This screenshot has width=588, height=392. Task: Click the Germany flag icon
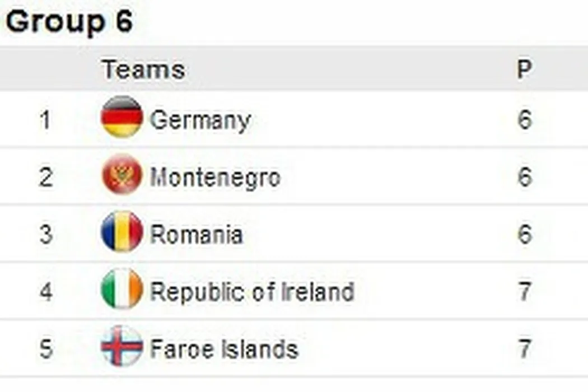point(122,118)
